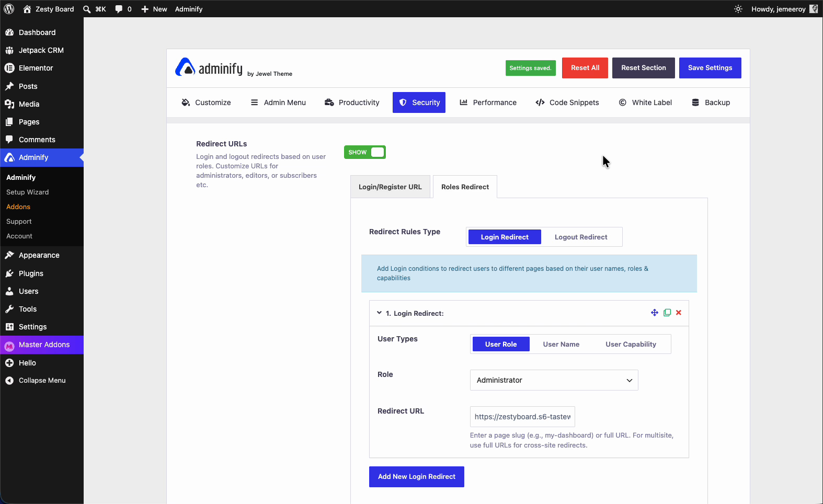Click the plus icon next to New
823x504 pixels.
(x=145, y=9)
